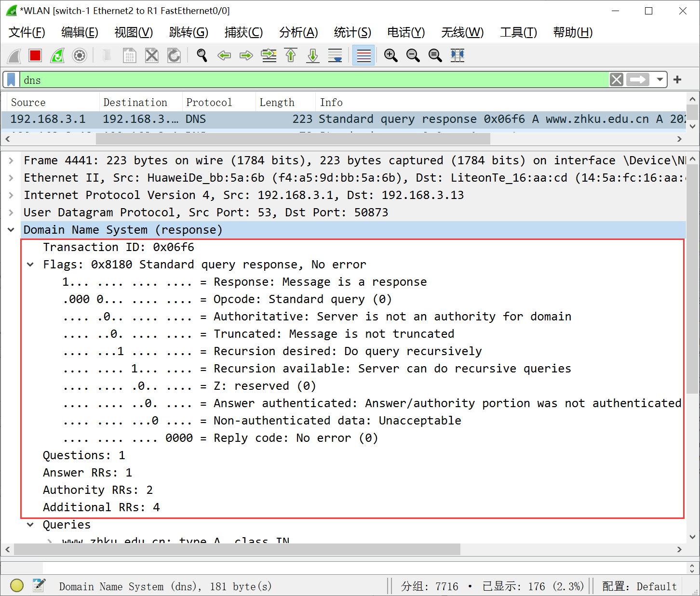
Task: Open display filter history dropdown
Action: [660, 79]
